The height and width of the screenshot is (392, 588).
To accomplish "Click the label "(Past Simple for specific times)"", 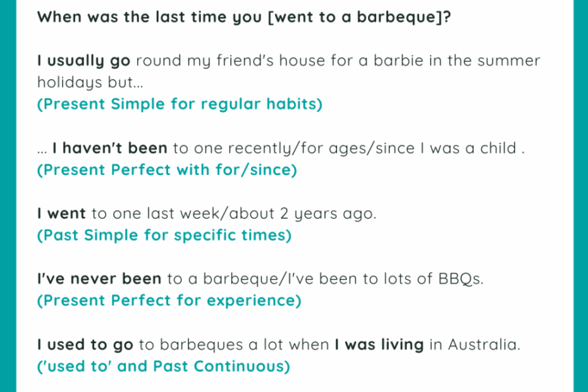I will point(164,236).
